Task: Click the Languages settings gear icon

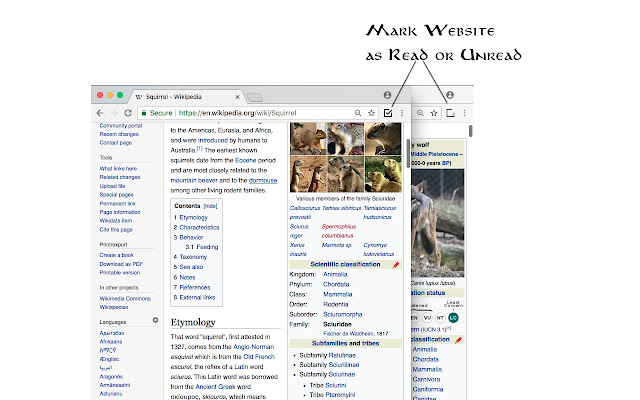Action: click(x=156, y=320)
